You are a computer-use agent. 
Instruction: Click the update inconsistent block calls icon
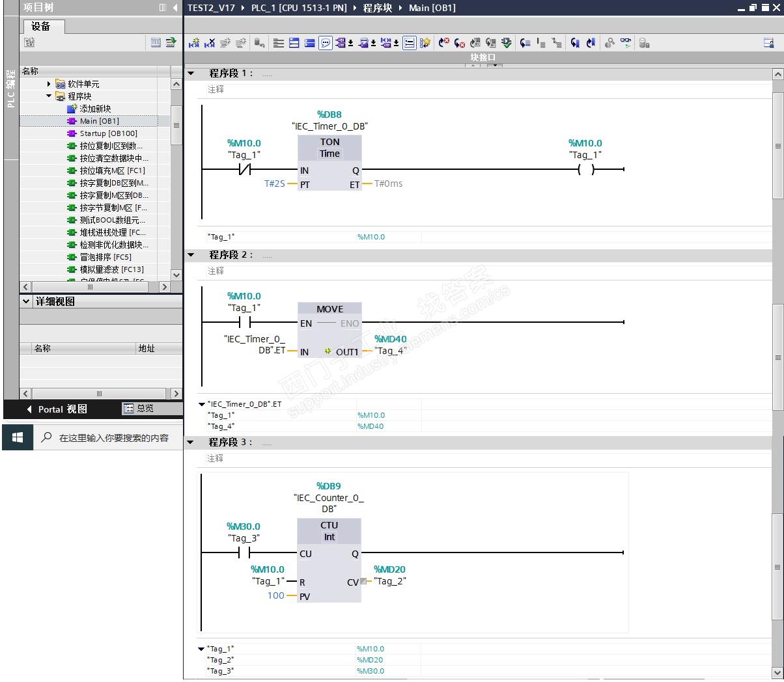pyautogui.click(x=475, y=43)
